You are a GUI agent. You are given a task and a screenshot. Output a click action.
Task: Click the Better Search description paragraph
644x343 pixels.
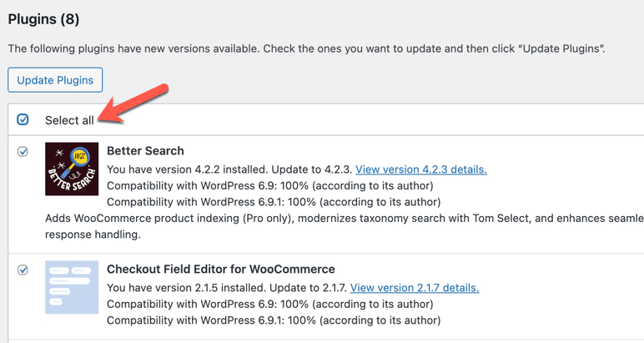point(334,225)
